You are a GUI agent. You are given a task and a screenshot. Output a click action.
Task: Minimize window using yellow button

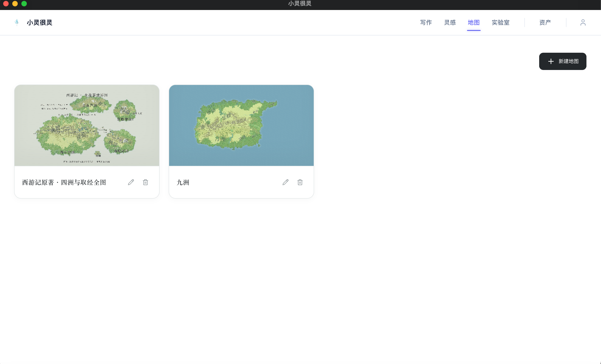pyautogui.click(x=15, y=3)
